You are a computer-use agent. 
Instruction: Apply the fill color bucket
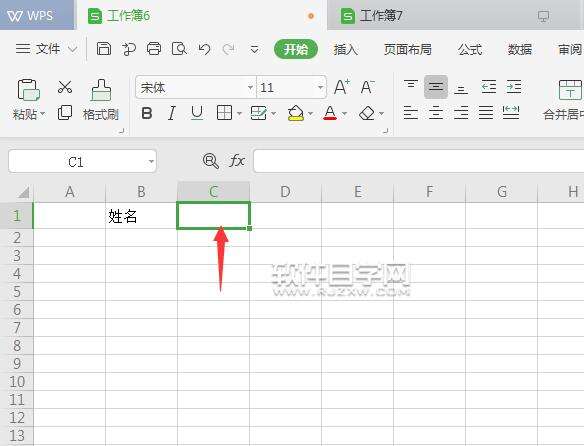tap(296, 113)
